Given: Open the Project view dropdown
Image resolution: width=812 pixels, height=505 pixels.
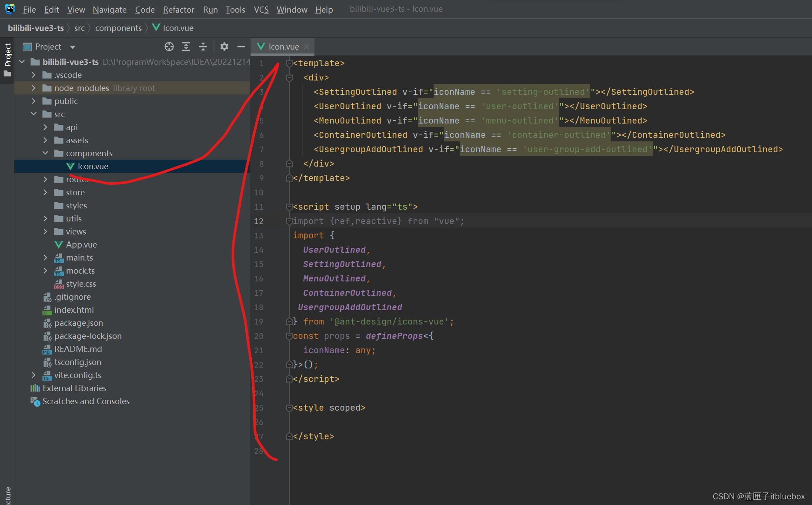Looking at the screenshot, I should [x=73, y=47].
